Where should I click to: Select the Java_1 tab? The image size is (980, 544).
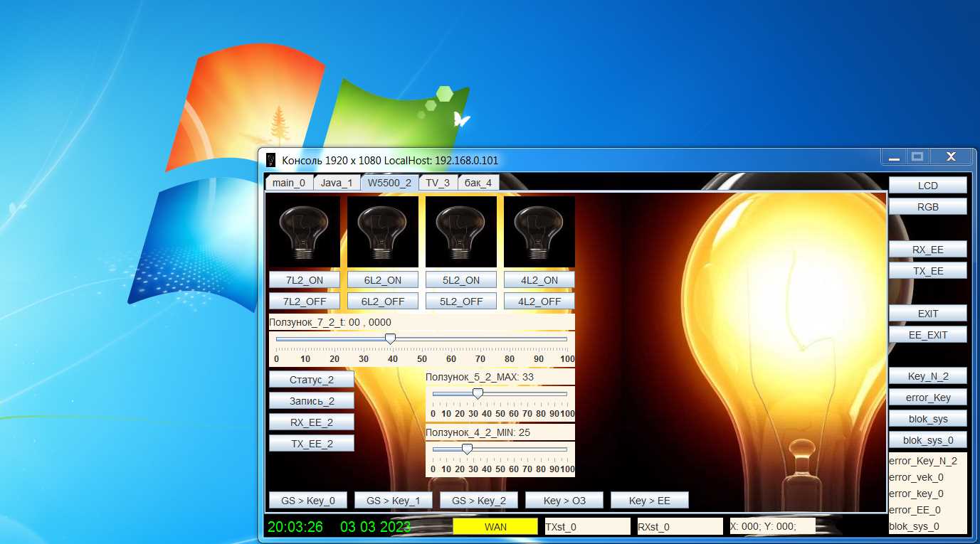click(x=336, y=183)
